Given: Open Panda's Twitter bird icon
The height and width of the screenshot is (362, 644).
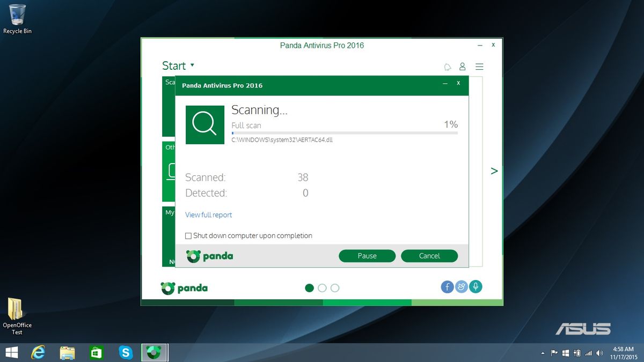Looking at the screenshot, I should pos(461,287).
